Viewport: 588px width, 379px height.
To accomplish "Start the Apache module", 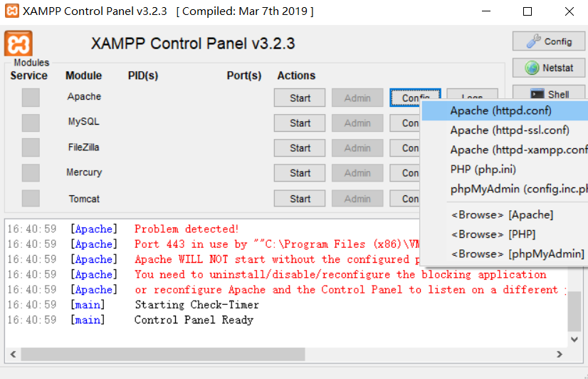I will (300, 98).
